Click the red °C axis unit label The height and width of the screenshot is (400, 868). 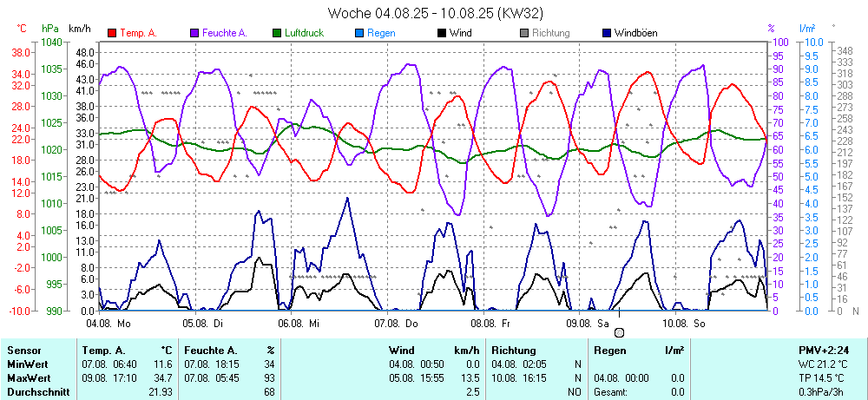click(x=22, y=29)
